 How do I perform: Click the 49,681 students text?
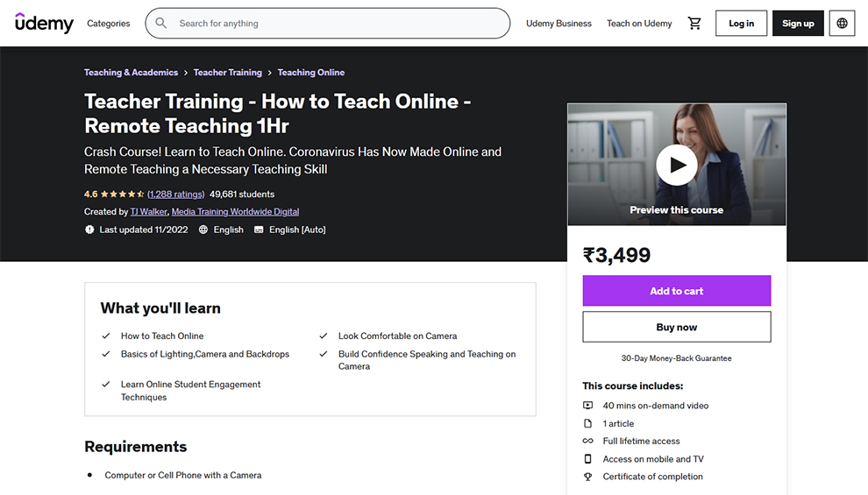click(242, 194)
